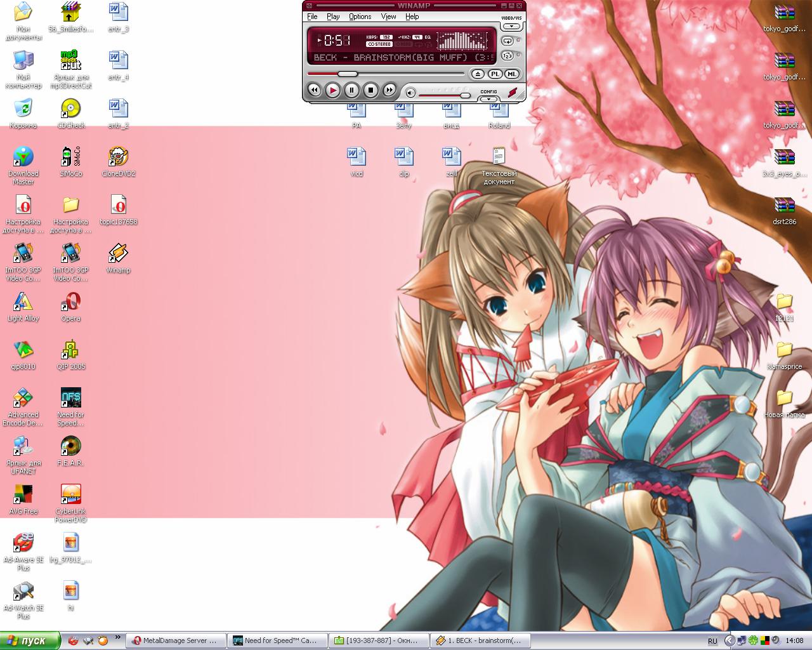
Task: Select the AVG Free desktop icon
Action: point(23,500)
